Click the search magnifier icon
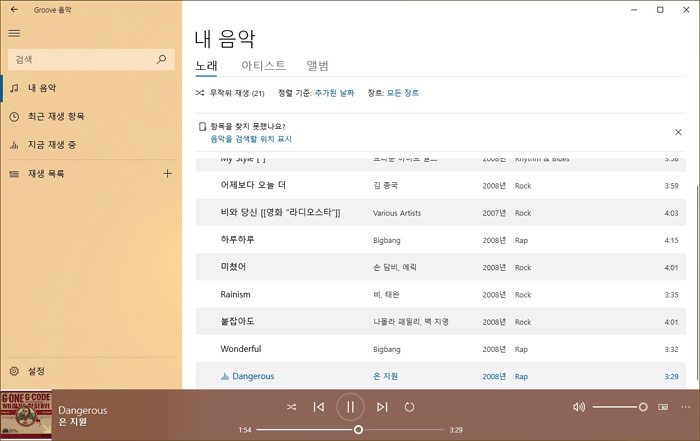The width and height of the screenshot is (700, 441). (161, 59)
